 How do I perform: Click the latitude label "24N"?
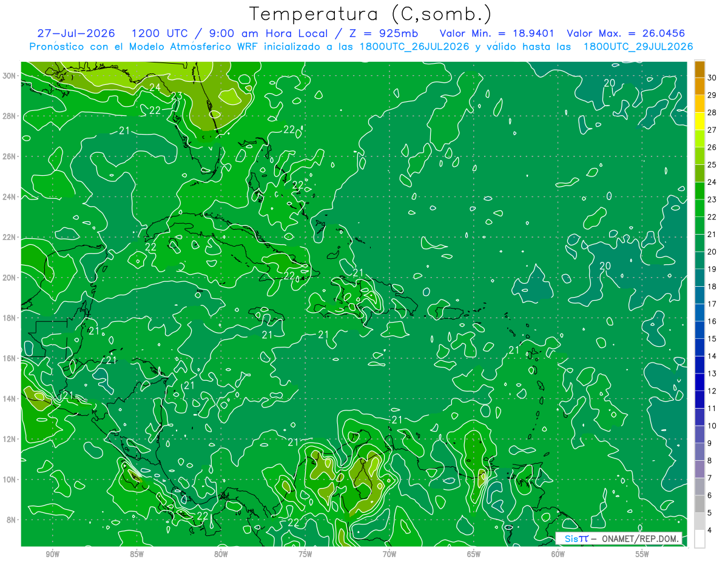point(10,197)
